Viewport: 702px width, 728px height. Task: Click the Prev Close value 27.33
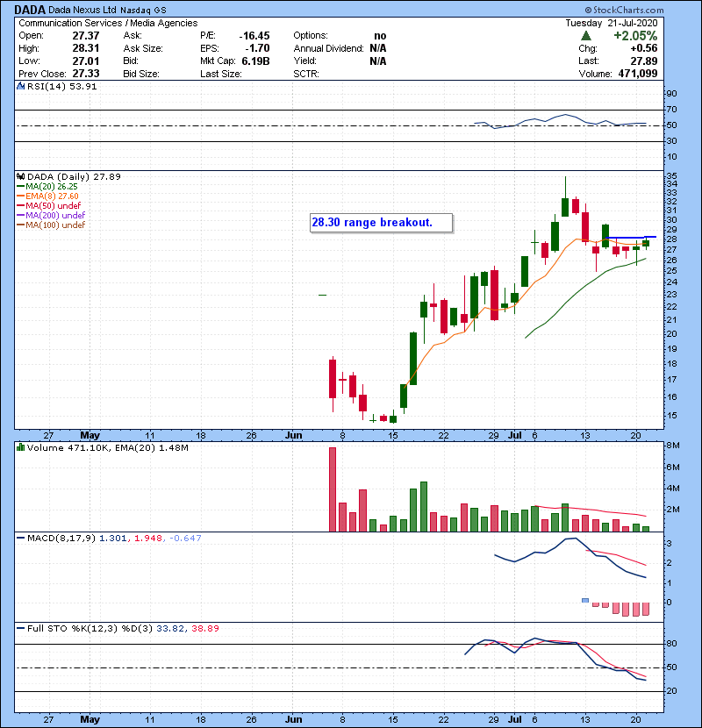(x=86, y=74)
